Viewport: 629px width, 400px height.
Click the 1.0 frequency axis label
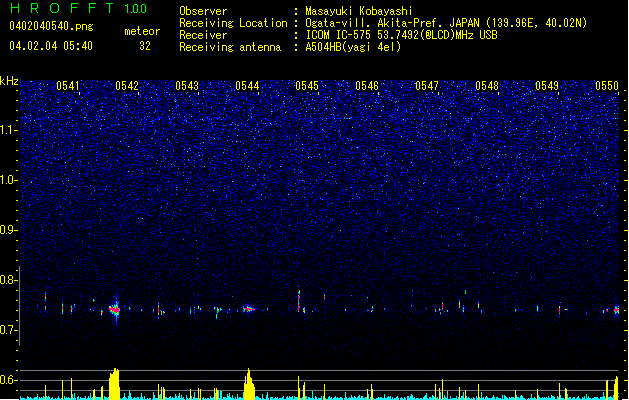coord(9,180)
